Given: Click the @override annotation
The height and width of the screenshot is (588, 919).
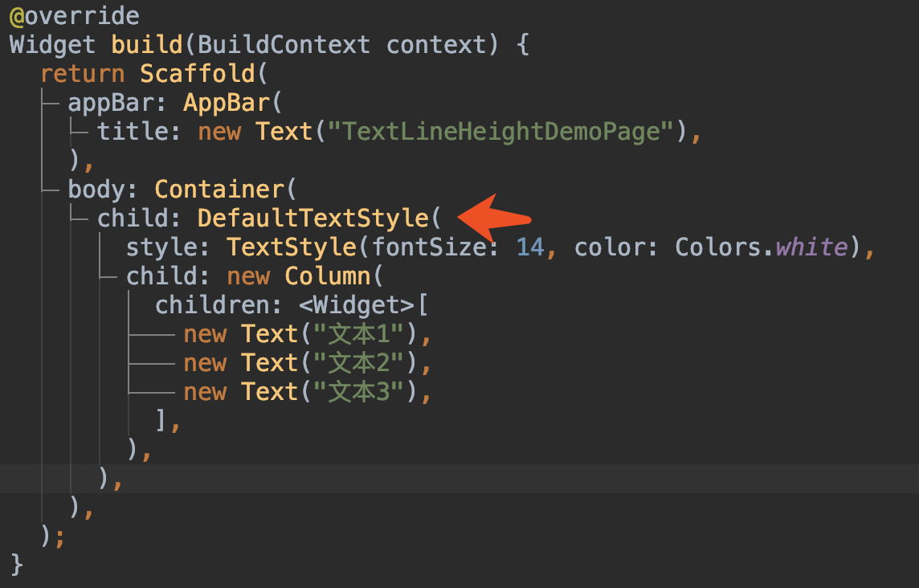Looking at the screenshot, I should pyautogui.click(x=75, y=16).
